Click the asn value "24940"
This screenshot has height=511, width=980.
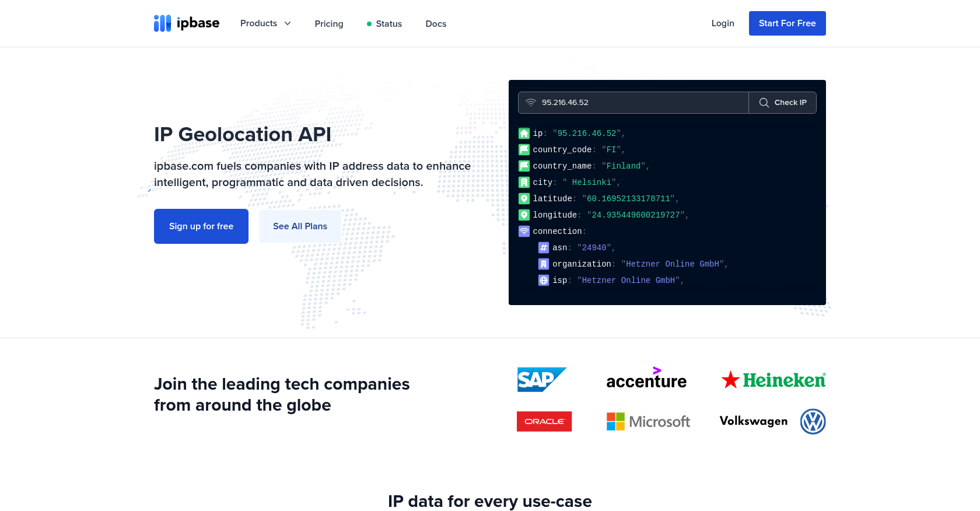point(594,248)
